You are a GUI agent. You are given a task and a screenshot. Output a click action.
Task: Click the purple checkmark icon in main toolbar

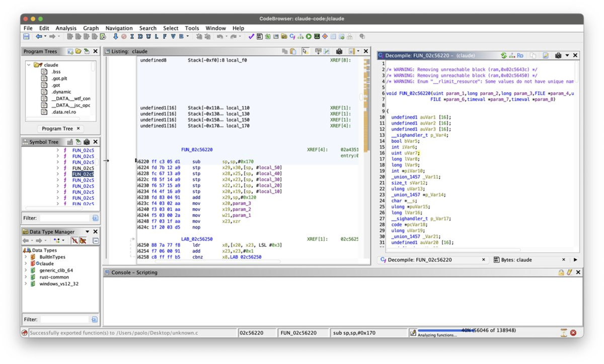pyautogui.click(x=251, y=37)
